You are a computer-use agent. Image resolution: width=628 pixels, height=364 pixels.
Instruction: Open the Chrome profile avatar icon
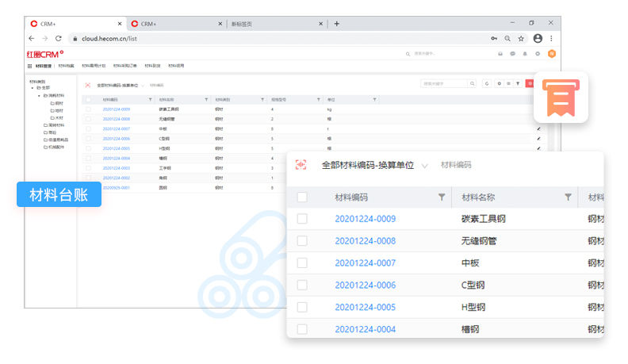coord(538,38)
